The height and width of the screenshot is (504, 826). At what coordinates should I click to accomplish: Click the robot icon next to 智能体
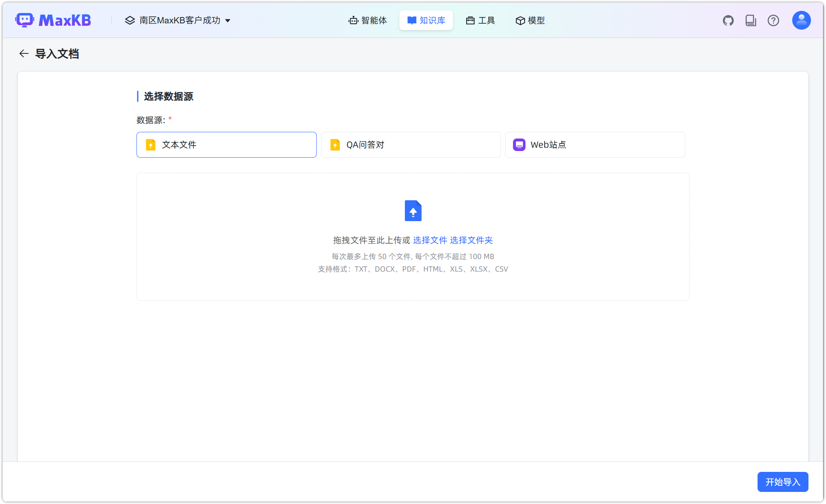[353, 20]
